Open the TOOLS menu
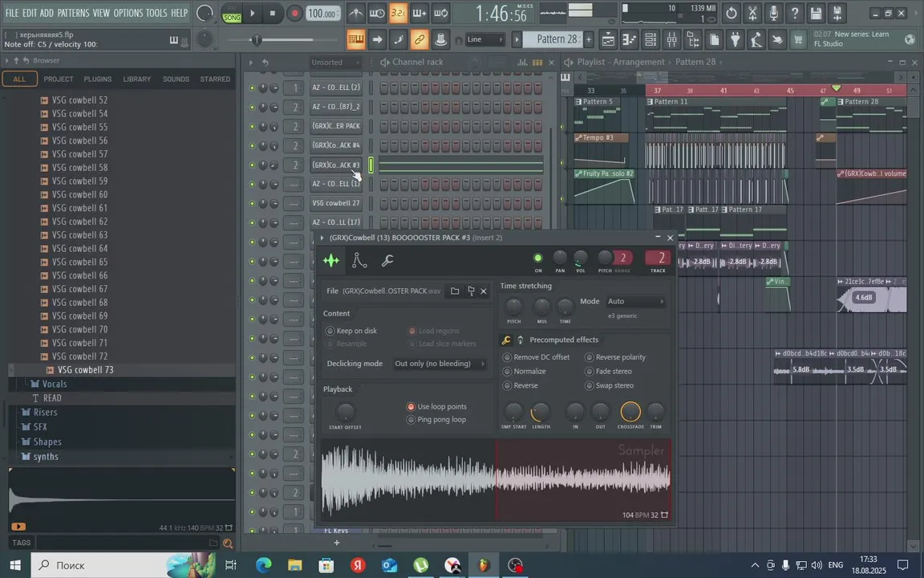 click(x=156, y=12)
